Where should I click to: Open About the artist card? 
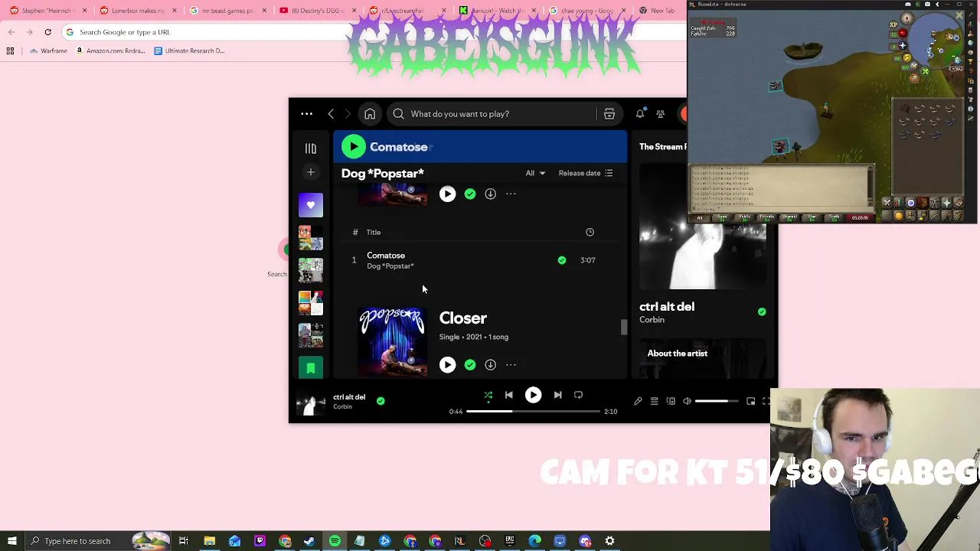tap(702, 357)
